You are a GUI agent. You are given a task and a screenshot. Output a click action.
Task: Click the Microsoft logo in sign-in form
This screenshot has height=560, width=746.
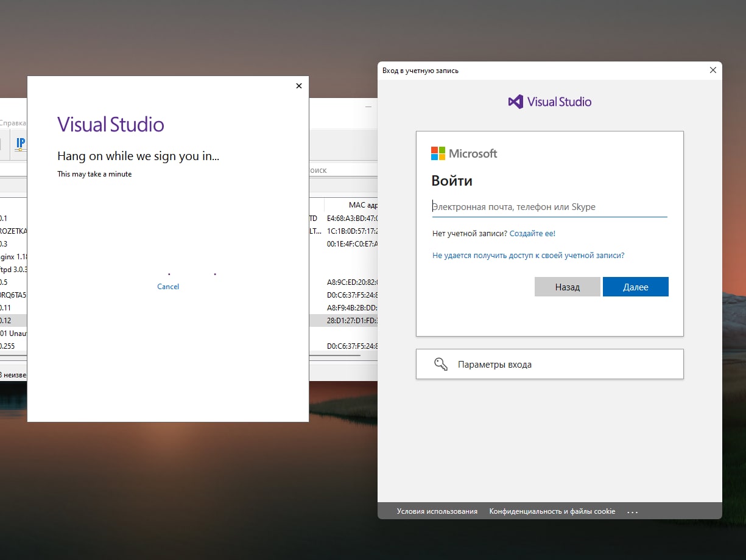464,153
